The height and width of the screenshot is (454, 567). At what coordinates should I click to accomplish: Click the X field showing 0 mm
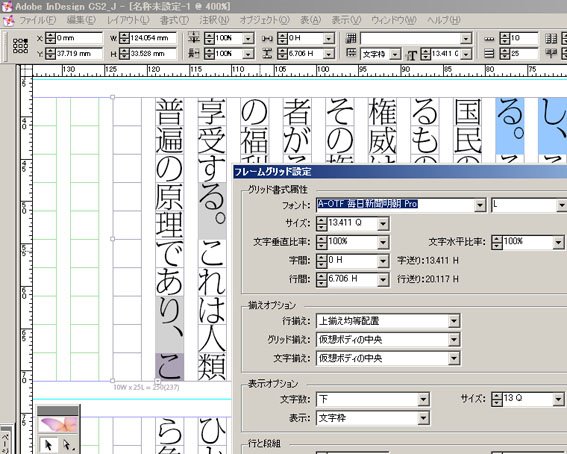[79, 38]
